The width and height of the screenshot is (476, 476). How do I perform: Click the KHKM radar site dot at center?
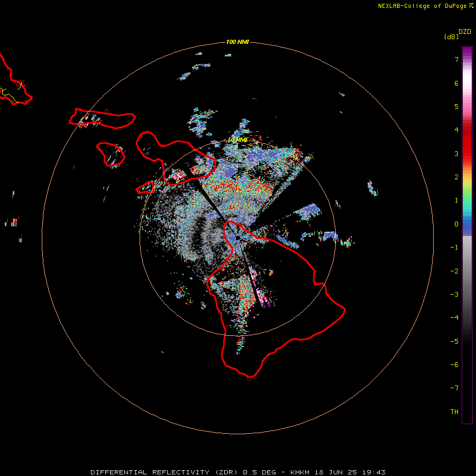(239, 237)
